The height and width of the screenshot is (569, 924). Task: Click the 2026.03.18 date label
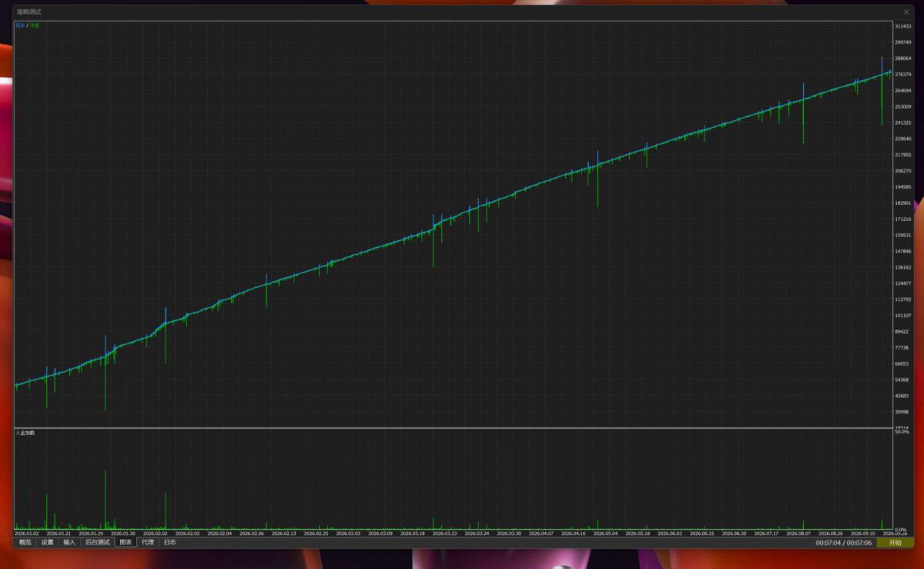pyautogui.click(x=413, y=533)
